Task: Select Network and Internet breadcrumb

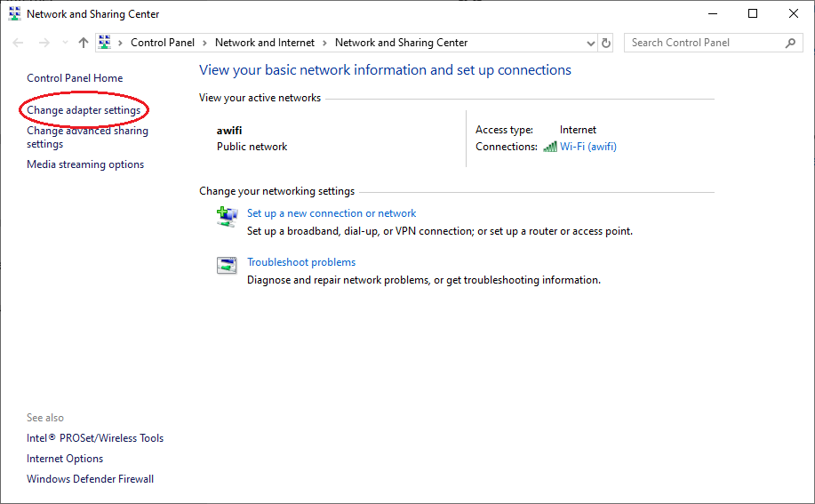Action: pyautogui.click(x=265, y=43)
